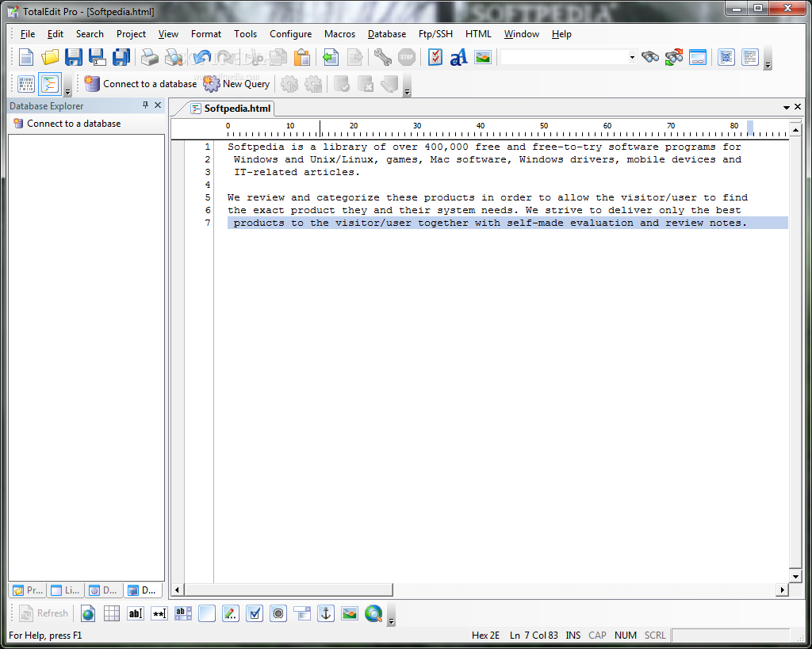Open a file with the yellow folder icon
This screenshot has width=812, height=649.
click(x=50, y=57)
